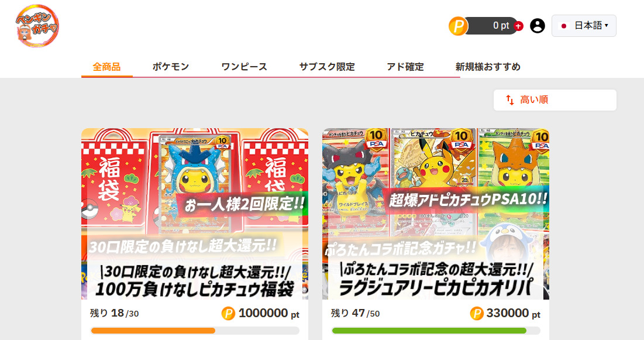Click P coin icon next to 330000 pt
Screen dimensions: 644x340
click(x=477, y=314)
